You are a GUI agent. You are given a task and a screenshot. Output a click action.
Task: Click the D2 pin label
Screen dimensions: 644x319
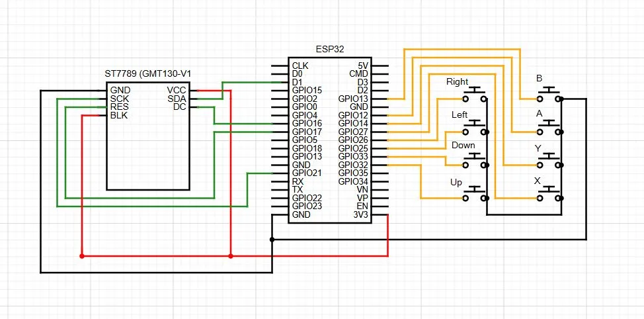tap(363, 91)
